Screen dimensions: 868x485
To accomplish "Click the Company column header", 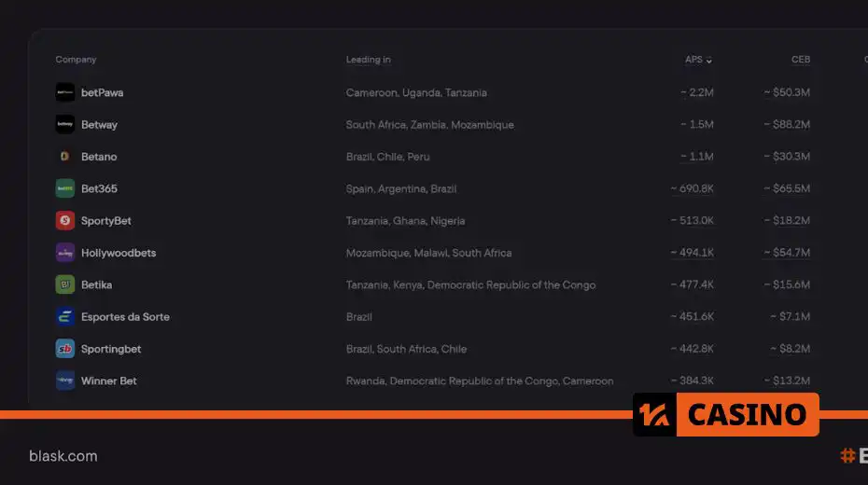I will [x=76, y=59].
